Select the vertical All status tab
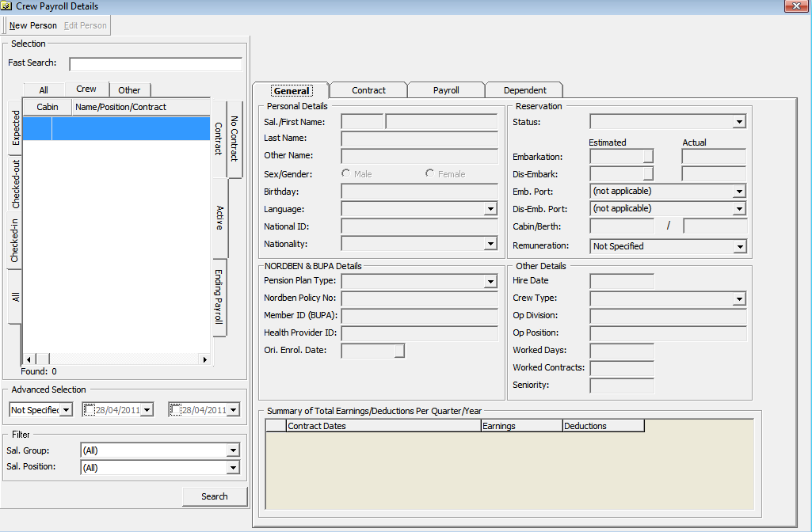 coord(16,297)
